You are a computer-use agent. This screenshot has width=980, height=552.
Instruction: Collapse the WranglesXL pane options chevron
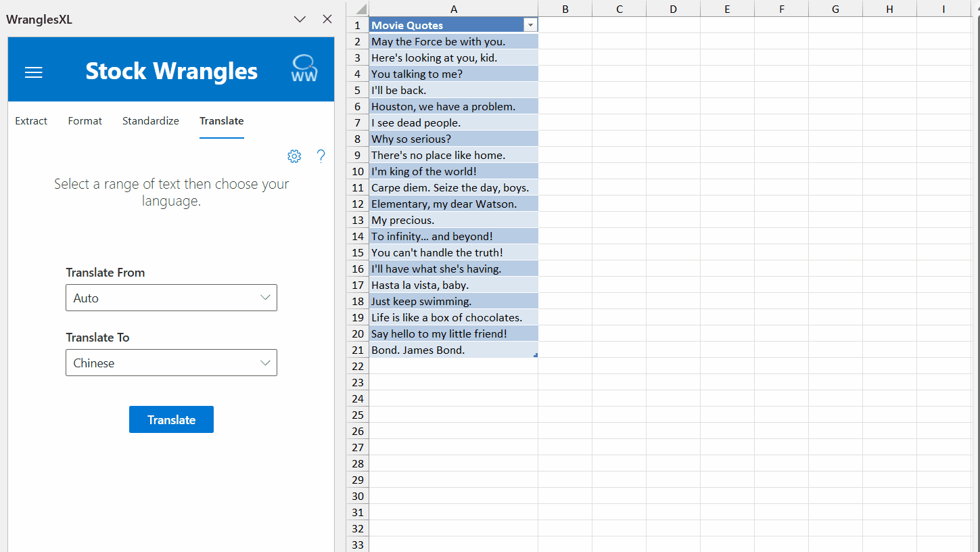point(300,20)
